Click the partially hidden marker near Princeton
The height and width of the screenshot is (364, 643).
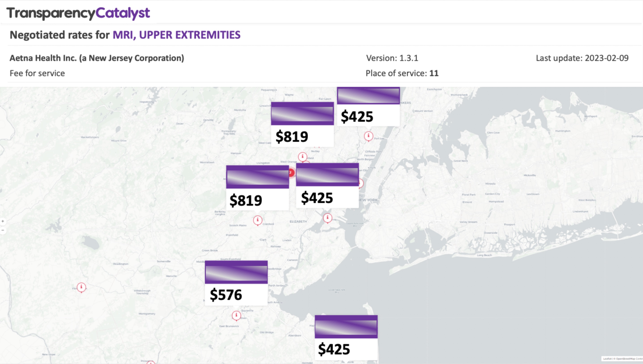(151, 362)
